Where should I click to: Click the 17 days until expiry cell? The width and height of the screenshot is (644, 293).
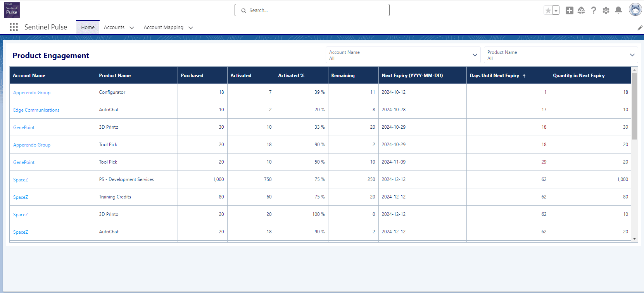[x=508, y=110]
